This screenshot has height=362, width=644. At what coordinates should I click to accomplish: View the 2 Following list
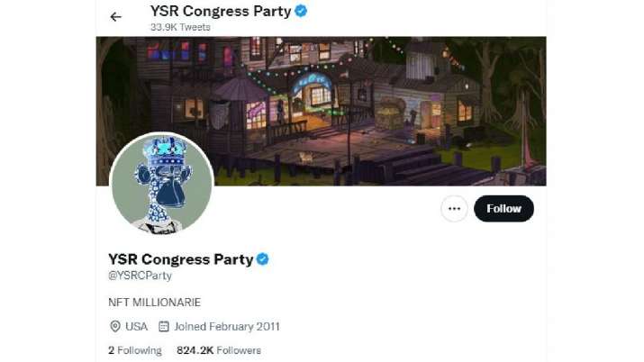[135, 350]
